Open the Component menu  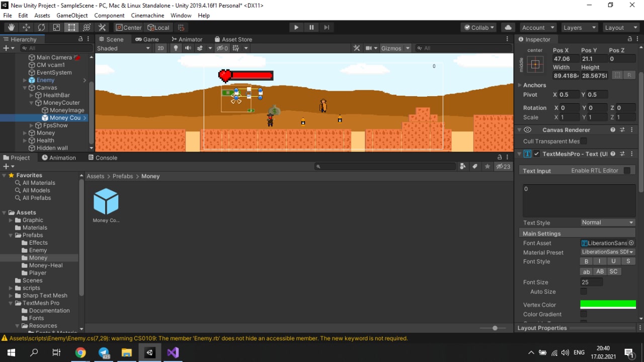(x=109, y=16)
